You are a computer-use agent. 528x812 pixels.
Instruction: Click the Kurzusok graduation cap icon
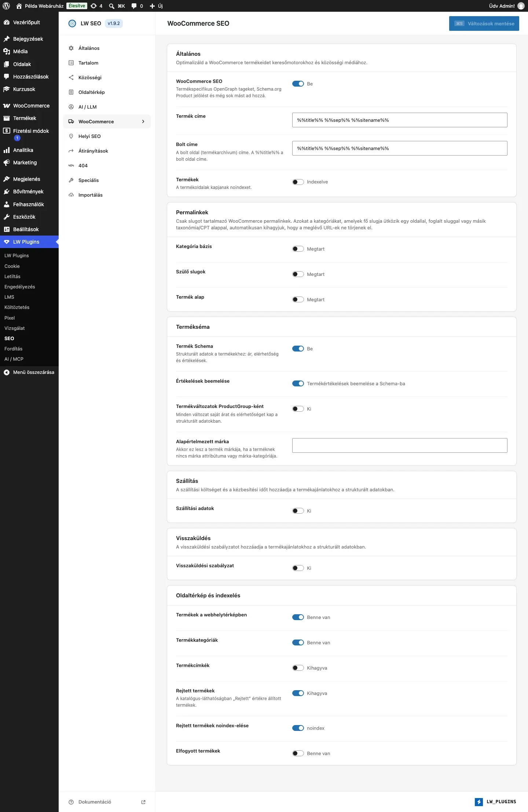[7, 89]
